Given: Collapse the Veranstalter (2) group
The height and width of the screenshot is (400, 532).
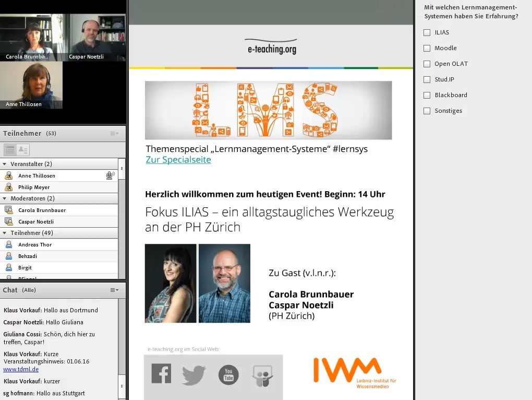Looking at the screenshot, I should (4, 164).
